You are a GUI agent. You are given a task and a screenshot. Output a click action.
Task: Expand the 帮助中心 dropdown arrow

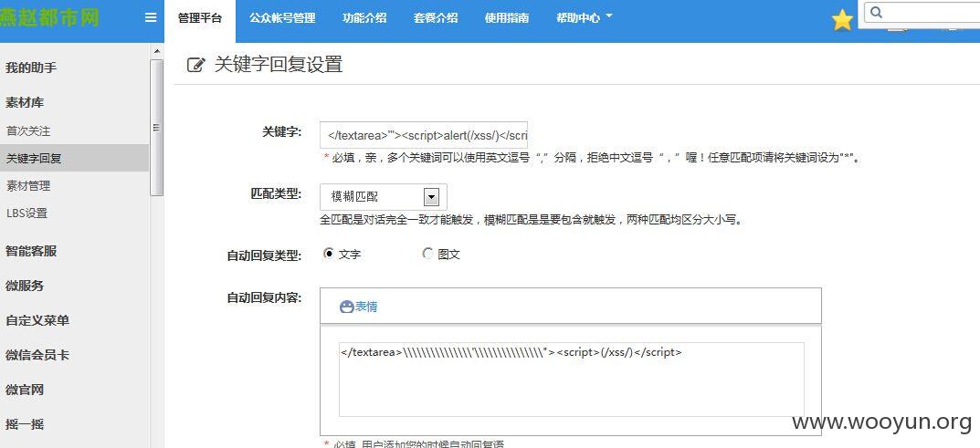point(609,16)
